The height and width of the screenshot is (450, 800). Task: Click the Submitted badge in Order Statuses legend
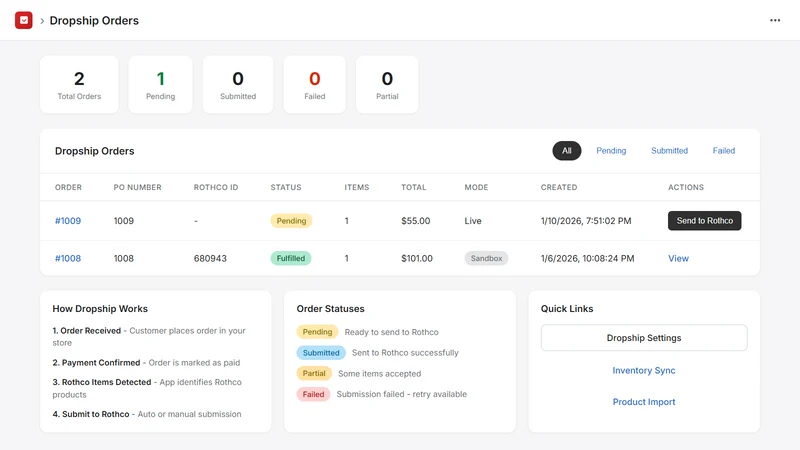(x=321, y=353)
